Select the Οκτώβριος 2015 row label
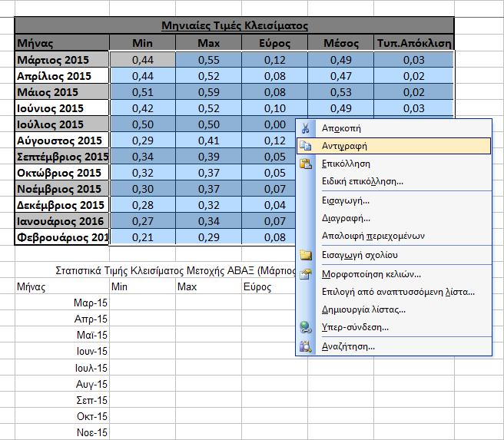 [x=62, y=173]
